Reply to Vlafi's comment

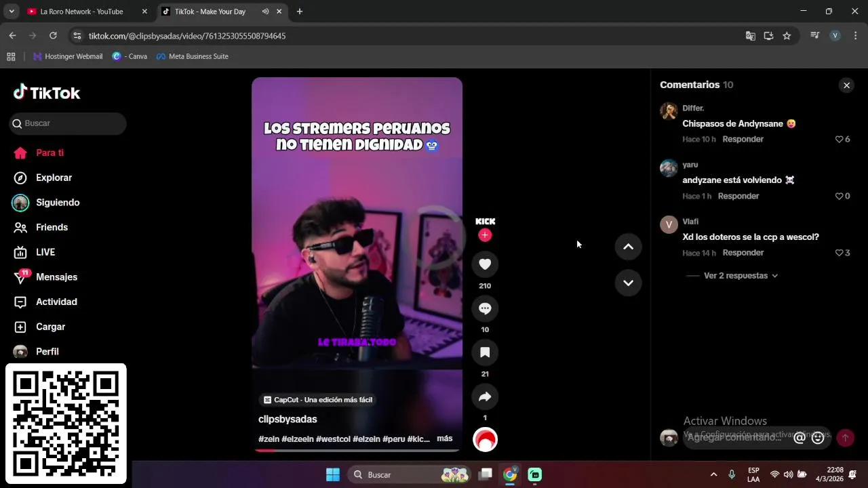point(743,253)
